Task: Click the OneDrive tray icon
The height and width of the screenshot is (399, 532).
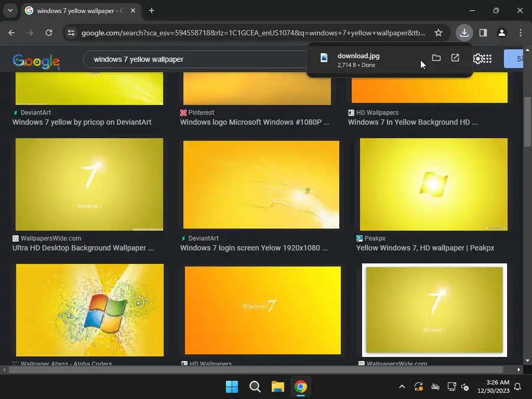Action: pyautogui.click(x=435, y=387)
